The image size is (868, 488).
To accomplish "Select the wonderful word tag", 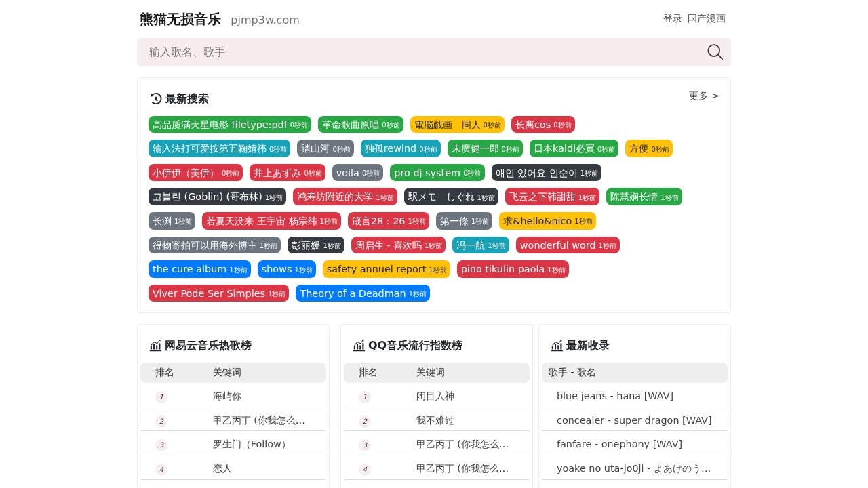I will 568,245.
